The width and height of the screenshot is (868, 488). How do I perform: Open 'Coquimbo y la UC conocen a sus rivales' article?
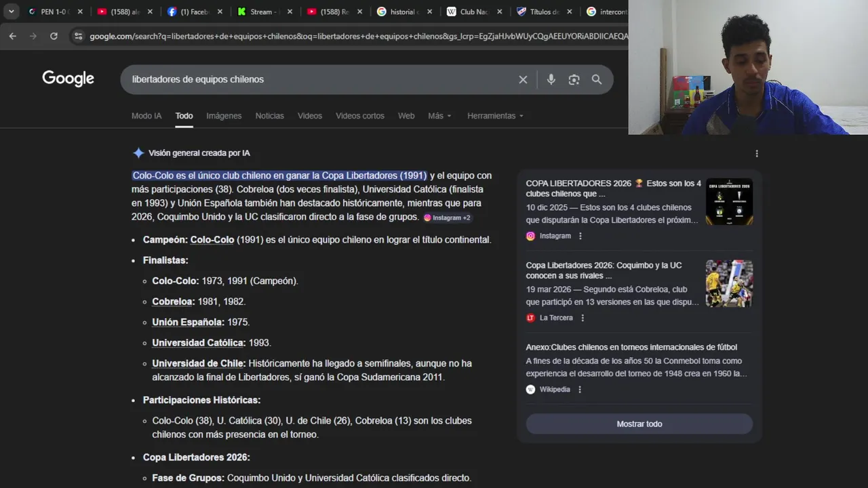[x=604, y=270]
